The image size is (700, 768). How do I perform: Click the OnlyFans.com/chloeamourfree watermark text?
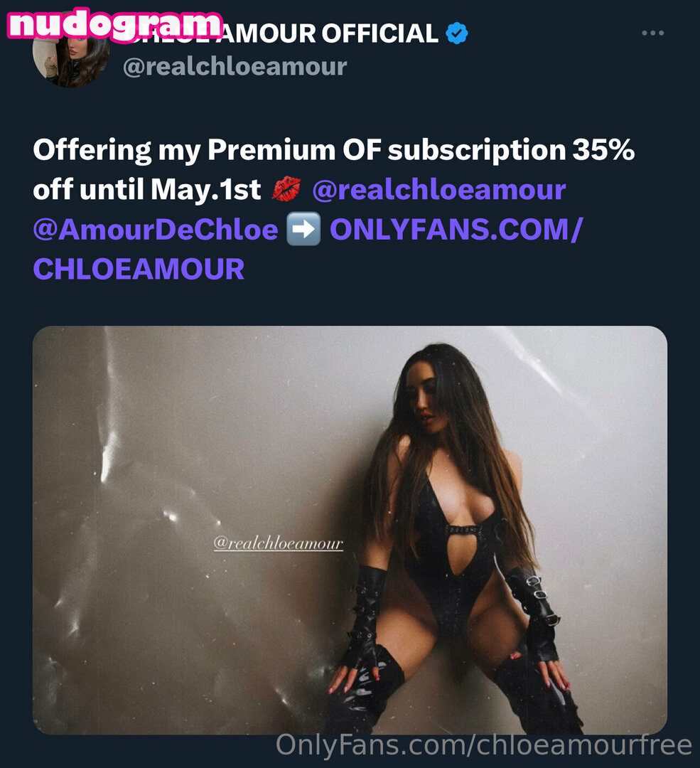click(x=484, y=745)
